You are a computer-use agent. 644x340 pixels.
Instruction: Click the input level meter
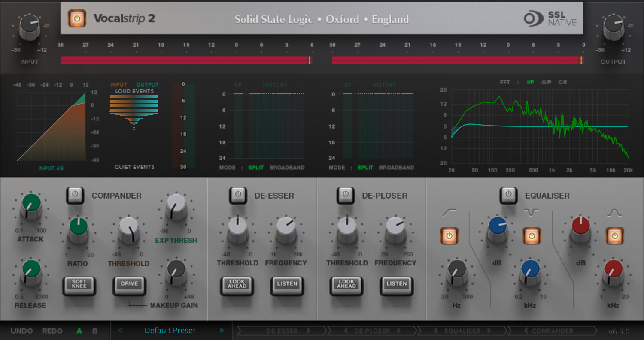[x=185, y=60]
